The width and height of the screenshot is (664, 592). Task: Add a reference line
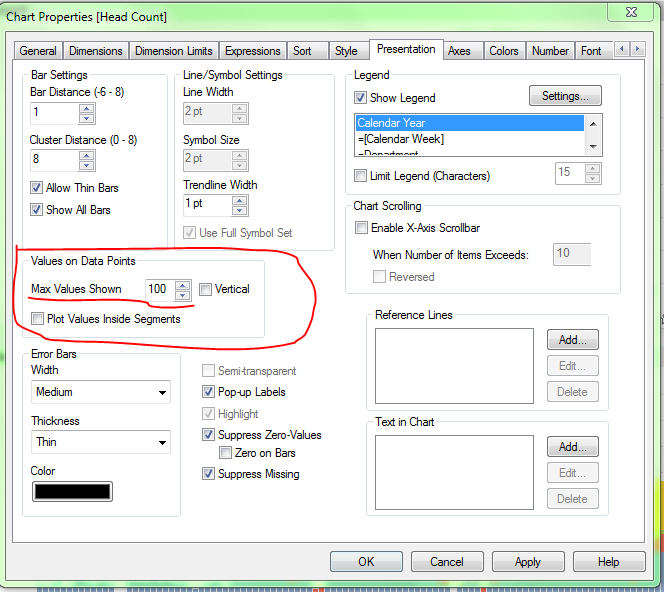(573, 340)
